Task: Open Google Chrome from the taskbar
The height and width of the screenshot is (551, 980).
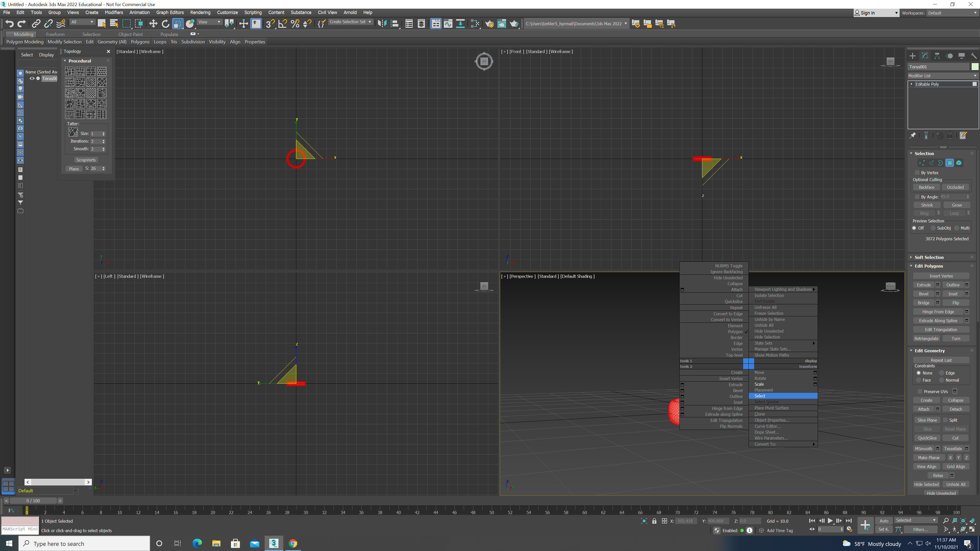Action: point(293,543)
